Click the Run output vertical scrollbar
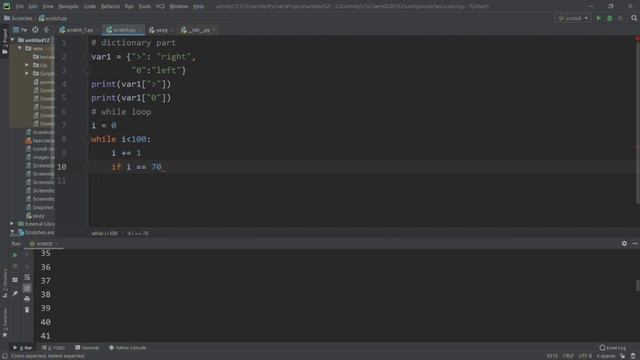This screenshot has width=640, height=360. 637,285
